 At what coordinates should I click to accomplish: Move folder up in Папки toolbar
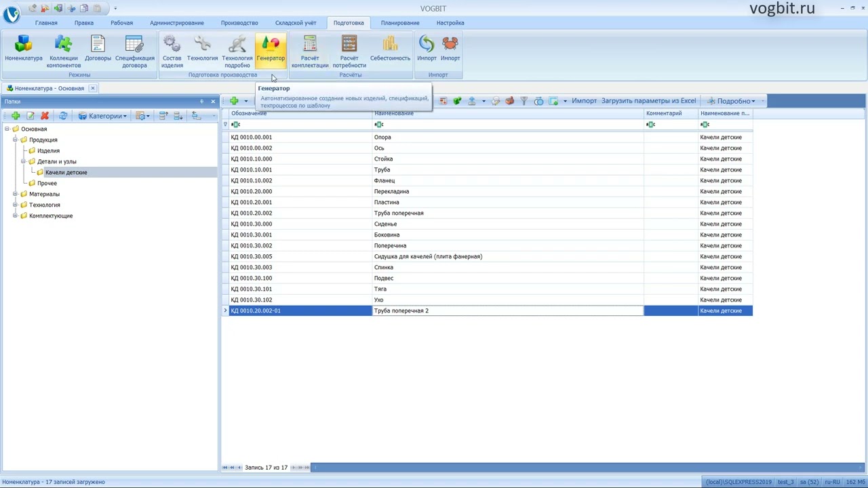[x=163, y=116]
